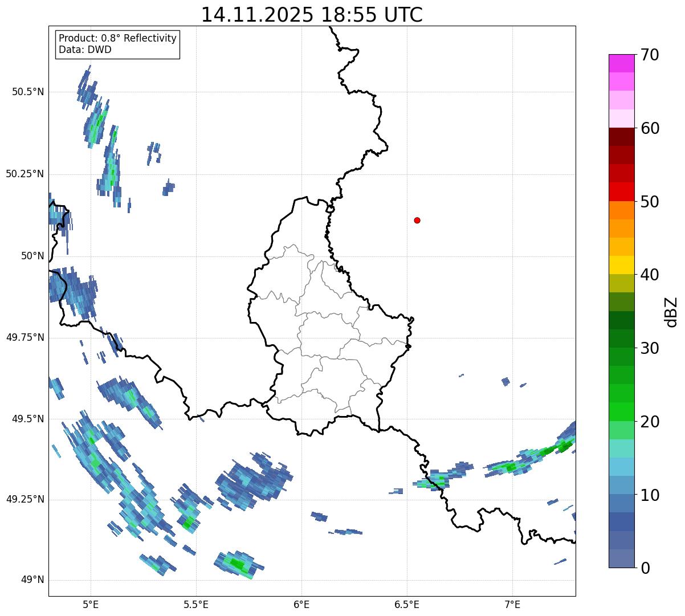Click the orange colorbar segment below 50
685x616 pixels.
click(621, 210)
